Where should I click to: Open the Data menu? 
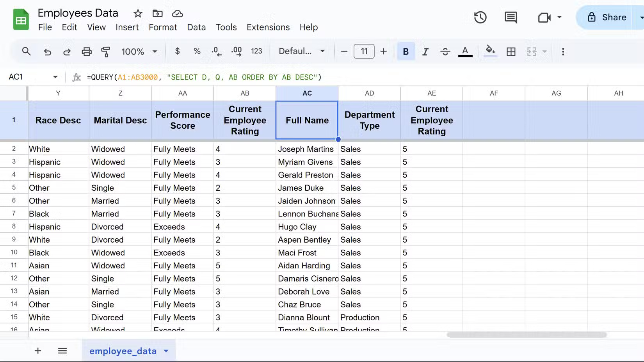[x=196, y=27]
